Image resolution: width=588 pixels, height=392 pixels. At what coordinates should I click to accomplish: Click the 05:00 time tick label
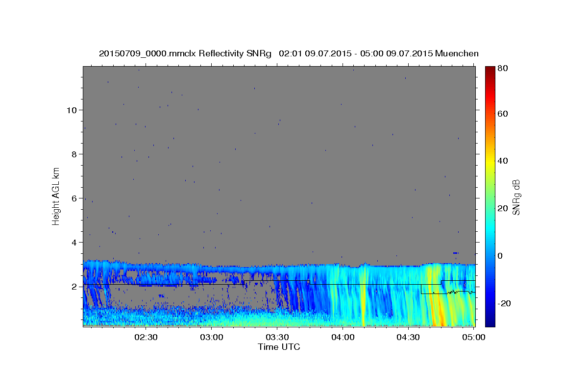pyautogui.click(x=473, y=337)
